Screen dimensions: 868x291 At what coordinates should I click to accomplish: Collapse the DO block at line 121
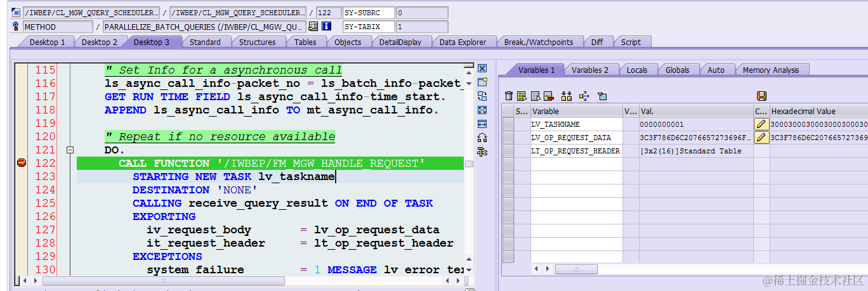point(70,150)
